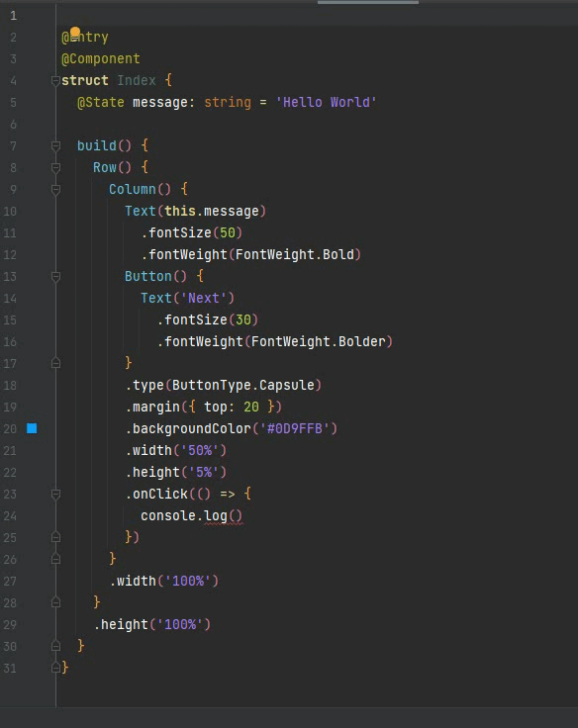Click the FontWeight.Bolder value on line 16
This screenshot has height=728, width=578.
point(319,341)
